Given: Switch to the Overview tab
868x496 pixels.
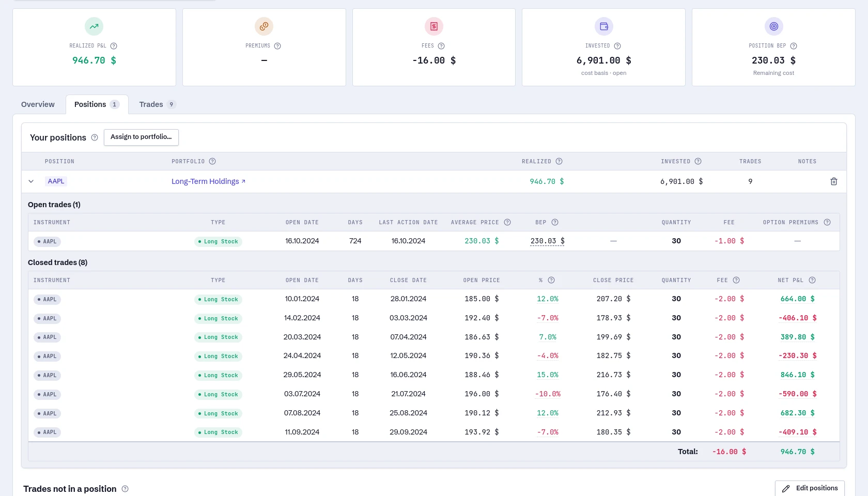Looking at the screenshot, I should click(x=38, y=104).
